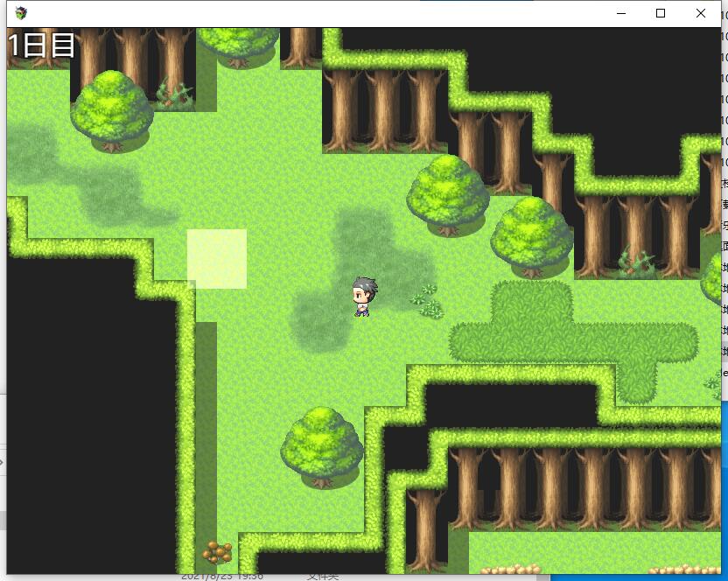Click the orange mushroom cluster
Screen dimensions: 728x581
[x=217, y=552]
